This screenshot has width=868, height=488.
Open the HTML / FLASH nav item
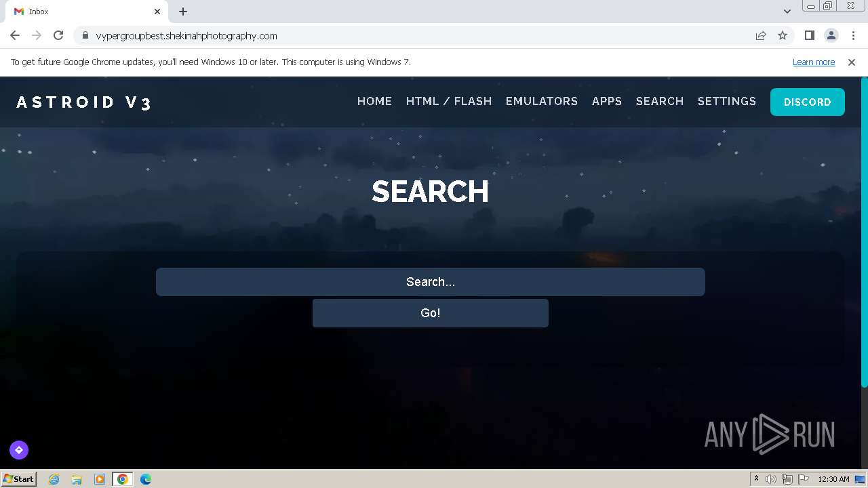[x=449, y=101]
